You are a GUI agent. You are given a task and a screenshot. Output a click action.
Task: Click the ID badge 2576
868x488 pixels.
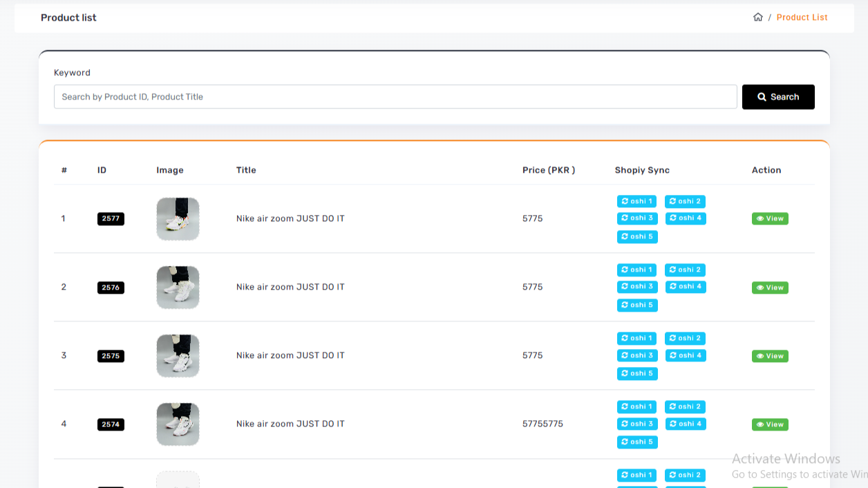click(111, 288)
